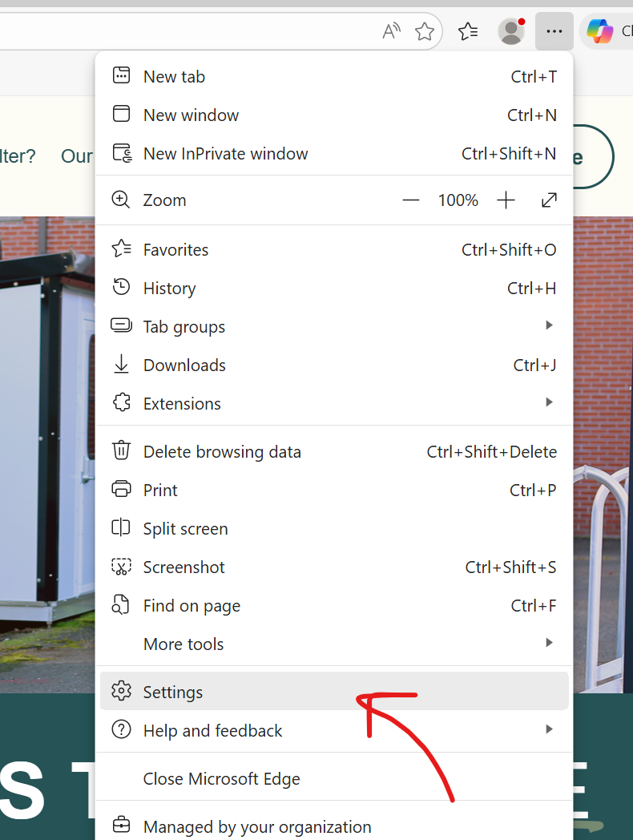Click the 'Our' navigation link on webpage
633x840 pixels.
(x=77, y=155)
